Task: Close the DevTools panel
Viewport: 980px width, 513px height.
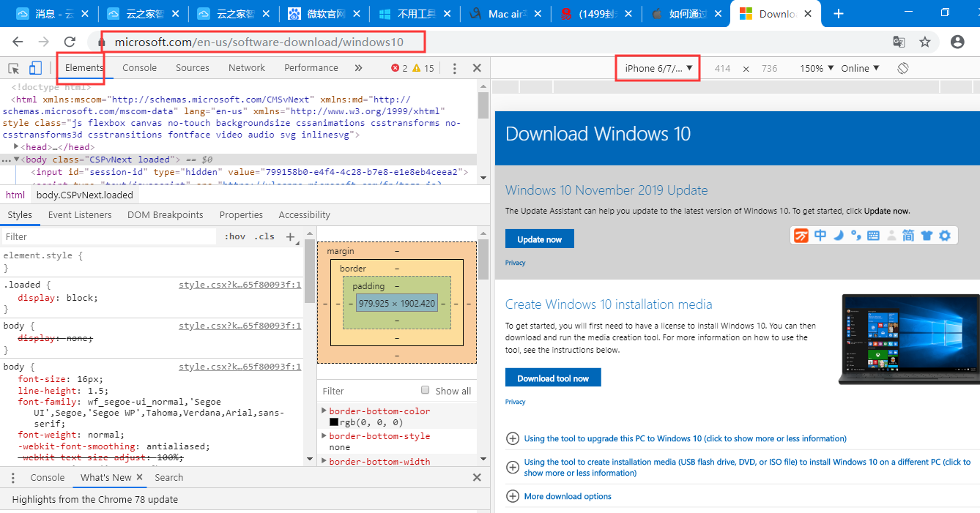Action: [477, 68]
